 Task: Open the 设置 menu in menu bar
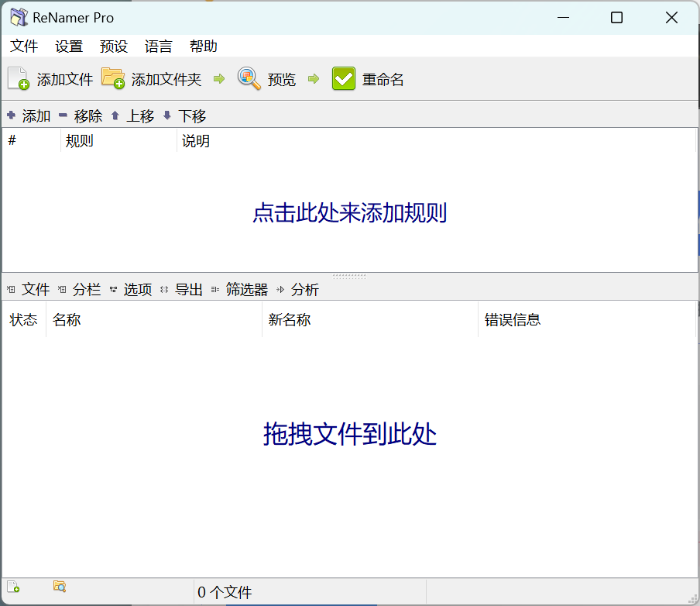click(69, 46)
